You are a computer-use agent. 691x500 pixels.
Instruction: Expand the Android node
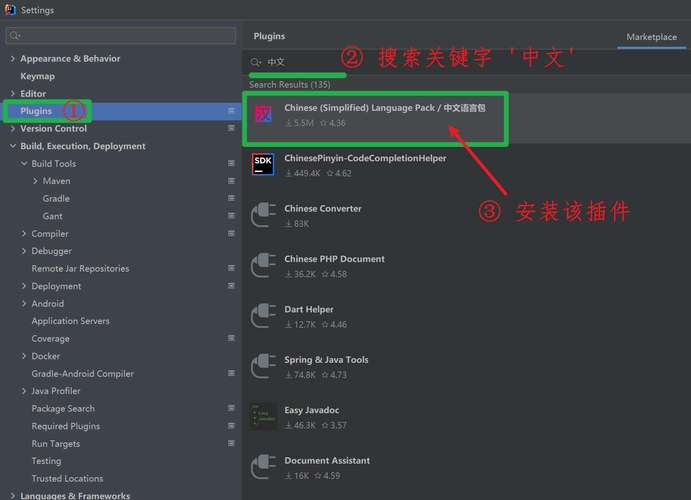coord(24,304)
